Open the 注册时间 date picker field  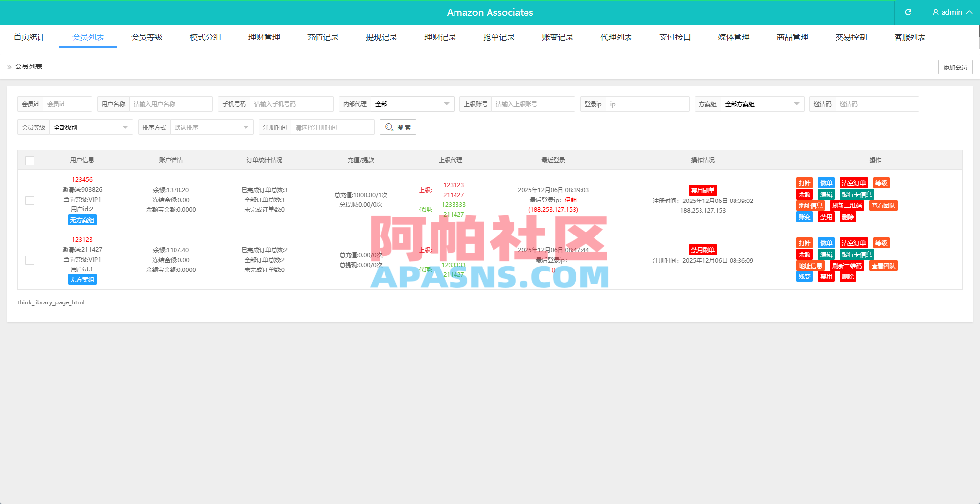[x=333, y=127]
